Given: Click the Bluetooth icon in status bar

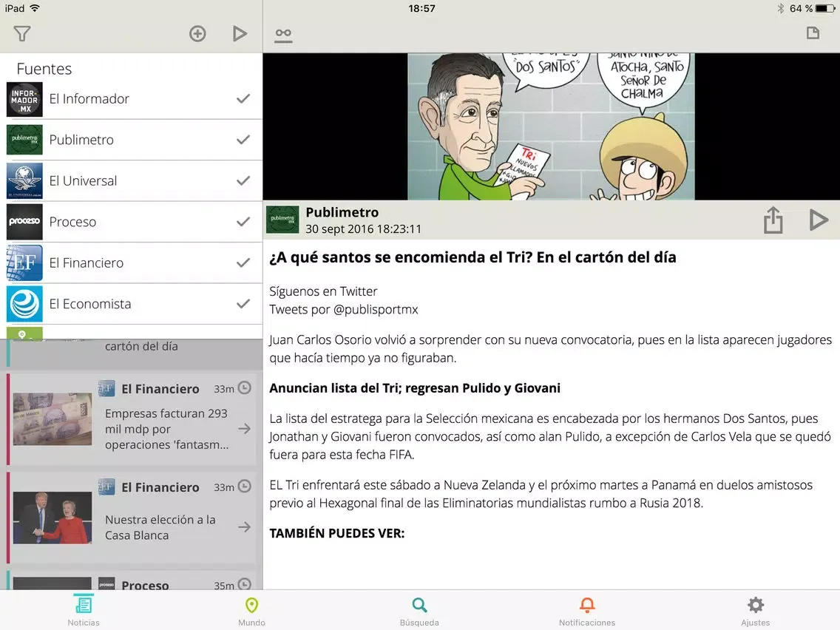Looking at the screenshot, I should tap(781, 9).
